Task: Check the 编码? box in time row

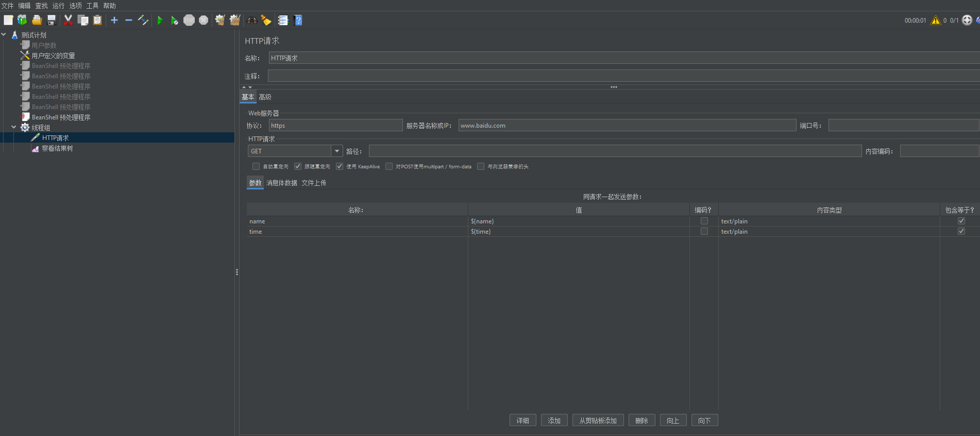Action: pyautogui.click(x=704, y=231)
